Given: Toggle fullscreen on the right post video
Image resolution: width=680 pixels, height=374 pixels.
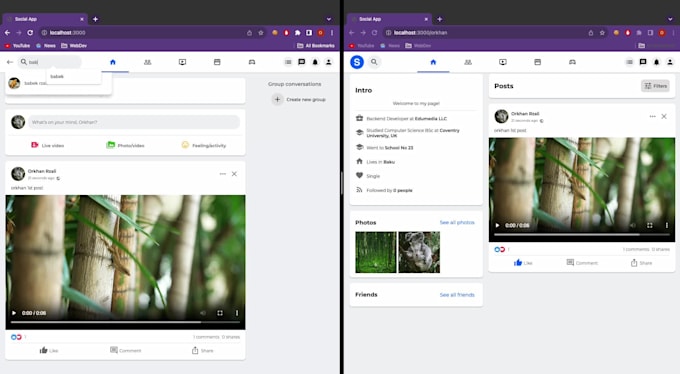Looking at the screenshot, I should pos(650,225).
